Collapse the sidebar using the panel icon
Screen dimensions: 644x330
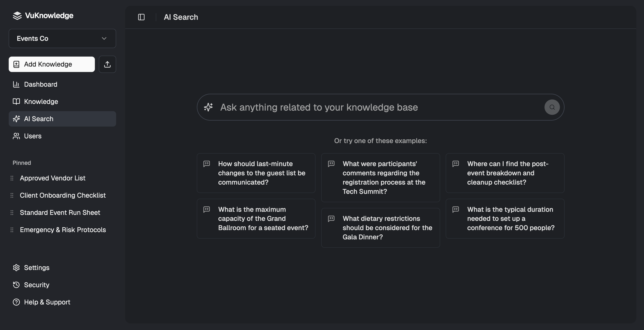[x=141, y=17]
